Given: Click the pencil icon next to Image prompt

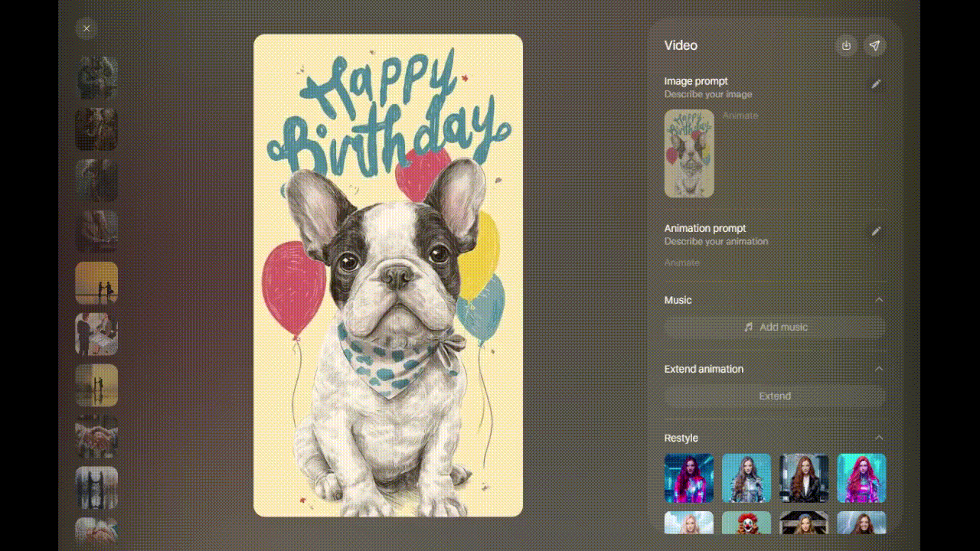Looking at the screenshot, I should [877, 83].
